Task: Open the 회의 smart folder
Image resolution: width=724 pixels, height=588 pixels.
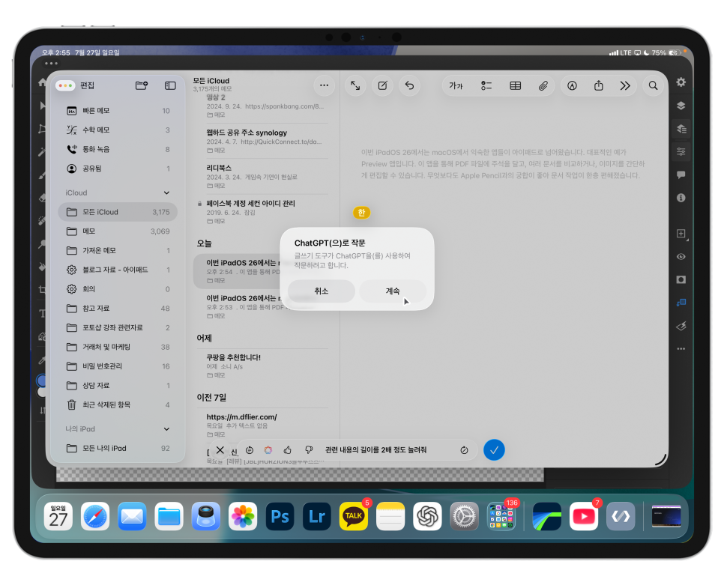Action: [x=118, y=289]
